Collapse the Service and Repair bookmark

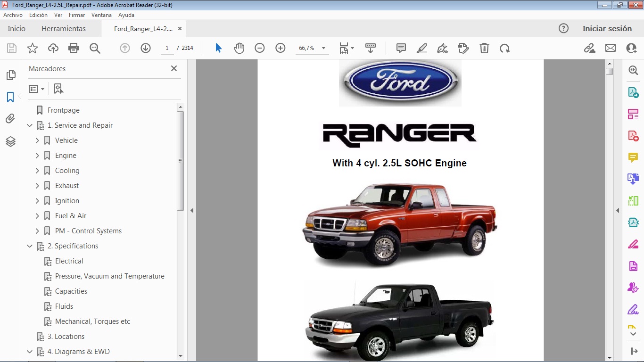tap(30, 125)
